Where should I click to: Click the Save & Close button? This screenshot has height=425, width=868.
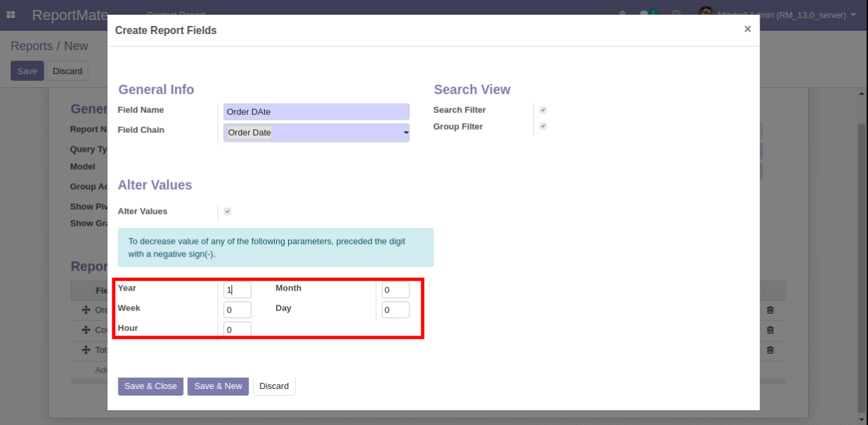pos(150,386)
